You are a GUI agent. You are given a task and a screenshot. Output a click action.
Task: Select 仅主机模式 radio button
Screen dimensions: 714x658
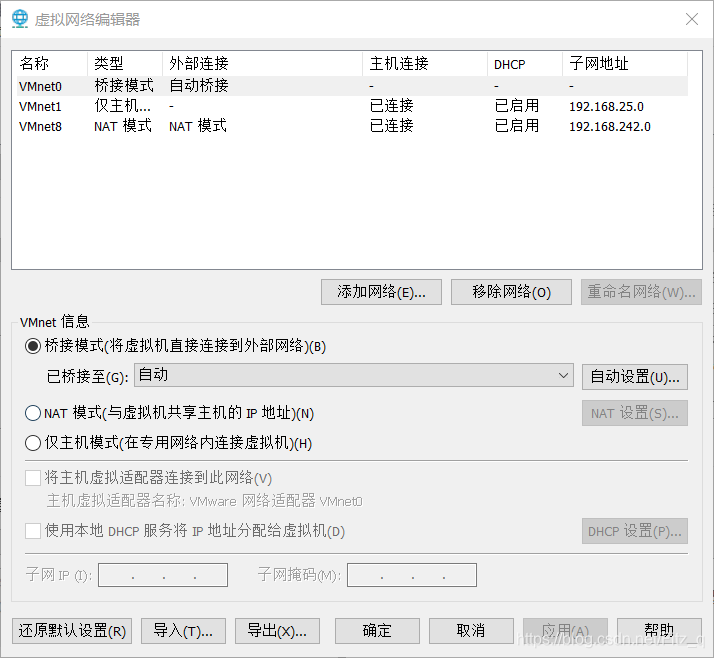tap(33, 443)
